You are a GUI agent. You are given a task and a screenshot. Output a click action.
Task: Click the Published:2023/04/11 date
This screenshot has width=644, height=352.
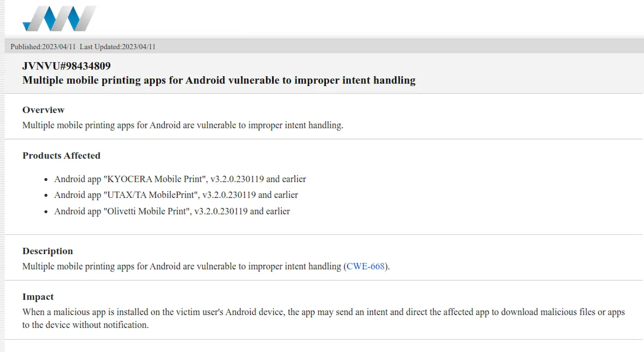pos(43,47)
